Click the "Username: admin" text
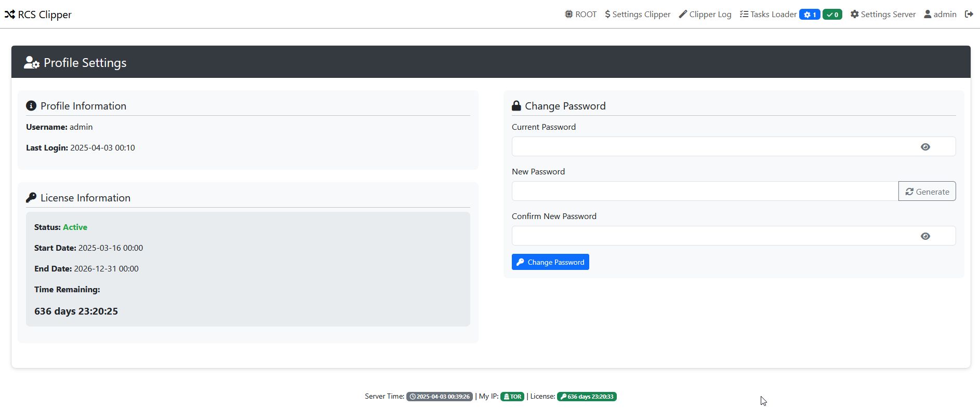 (59, 127)
